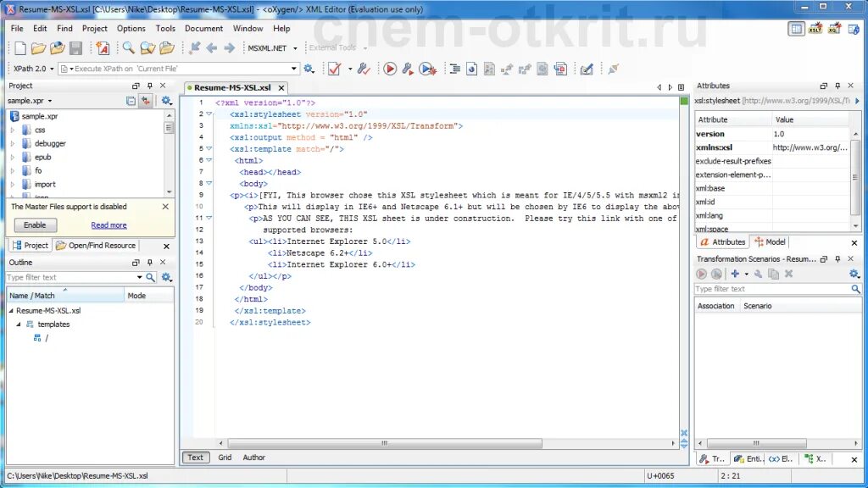Click the Save disk icon
The height and width of the screenshot is (488, 868).
75,48
